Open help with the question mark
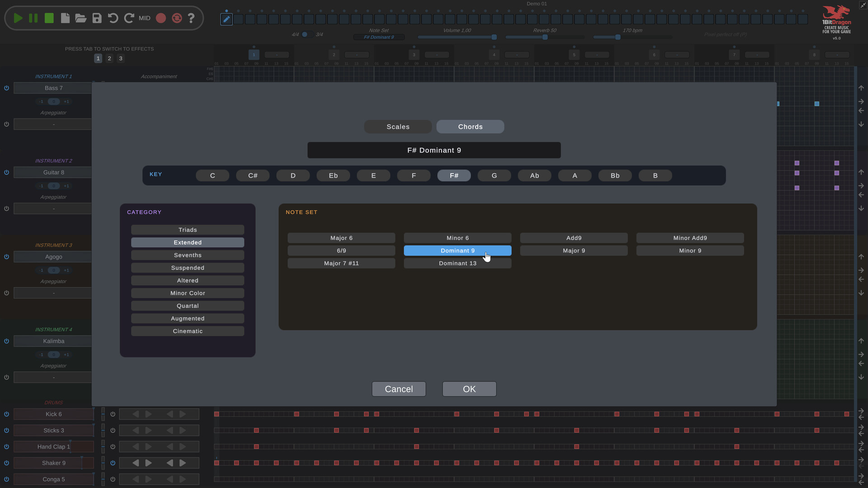 [x=191, y=18]
